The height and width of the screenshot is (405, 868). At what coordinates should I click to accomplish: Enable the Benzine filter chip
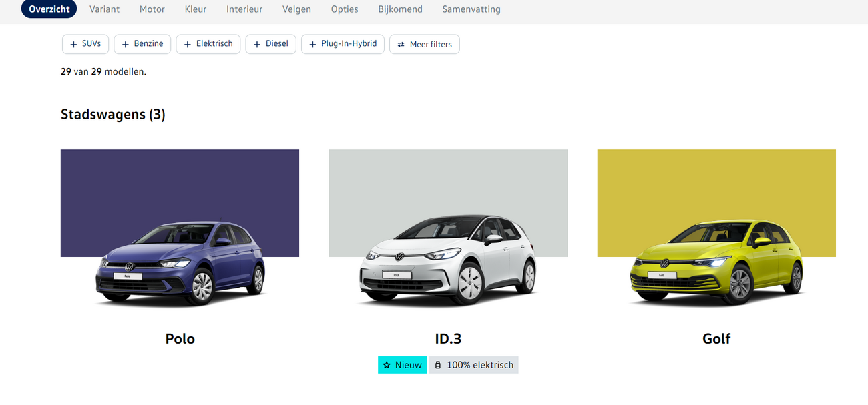tap(142, 44)
